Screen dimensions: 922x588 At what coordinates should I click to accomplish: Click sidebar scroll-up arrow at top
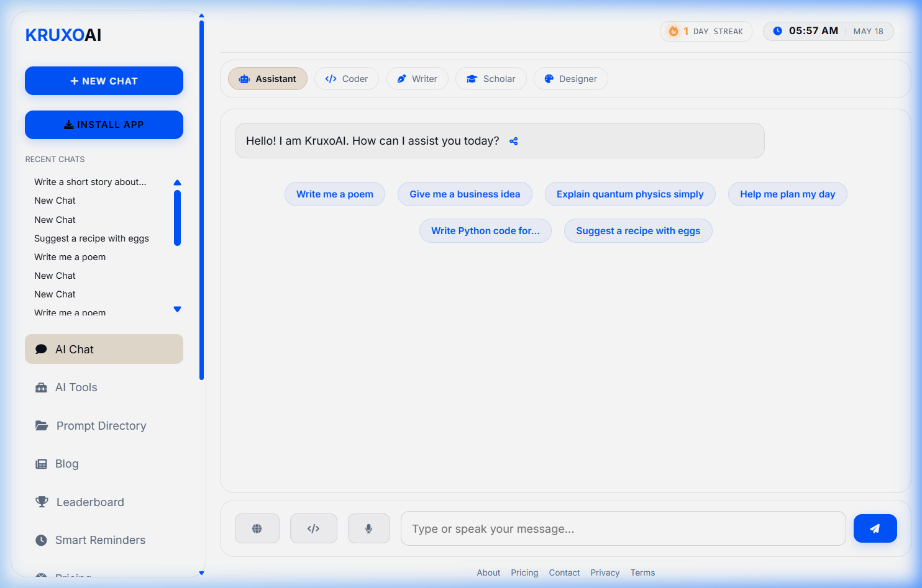(201, 16)
